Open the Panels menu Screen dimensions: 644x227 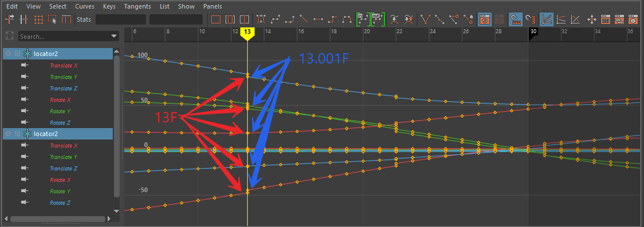click(x=213, y=6)
